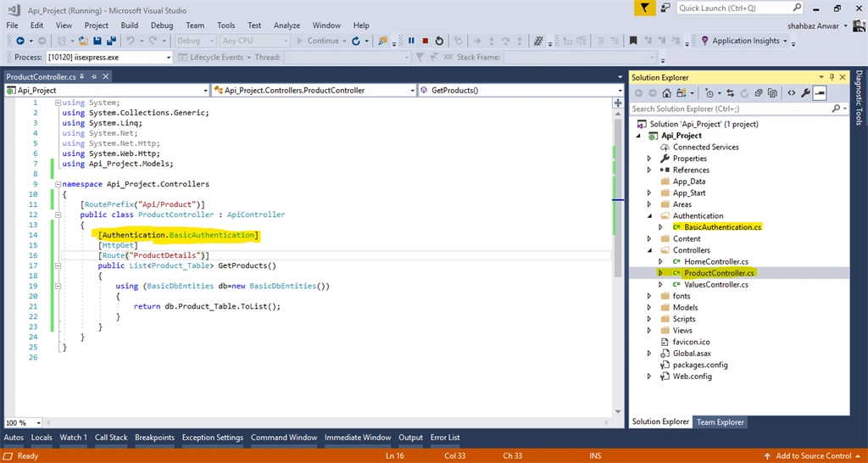Open the Debug menu
Screen dimensions: 868x463
(x=162, y=25)
